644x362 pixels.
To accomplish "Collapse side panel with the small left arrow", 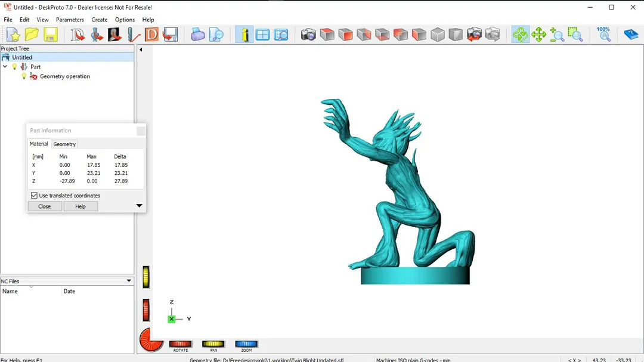I will pyautogui.click(x=141, y=49).
